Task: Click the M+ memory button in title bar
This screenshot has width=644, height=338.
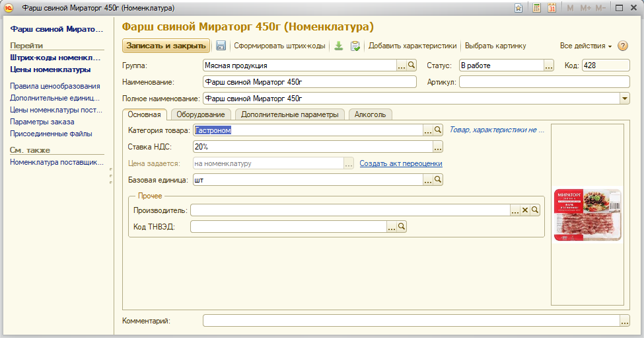Action: [585, 8]
